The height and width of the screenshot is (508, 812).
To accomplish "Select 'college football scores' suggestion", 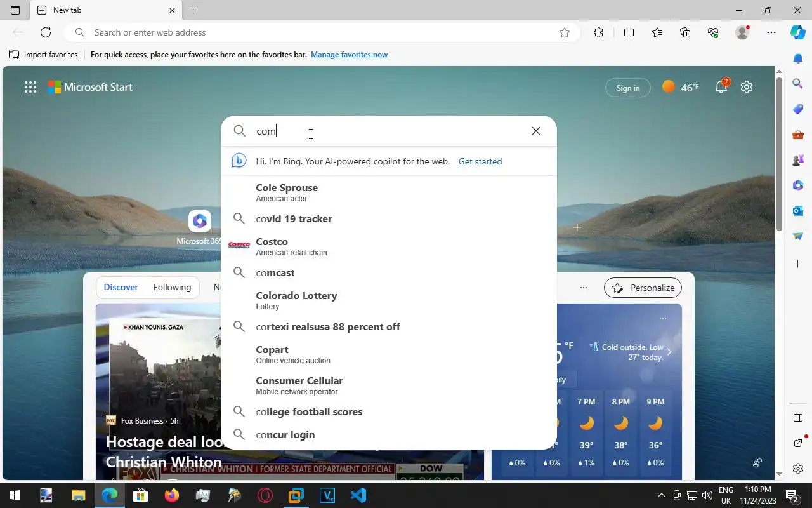I will 389,411.
